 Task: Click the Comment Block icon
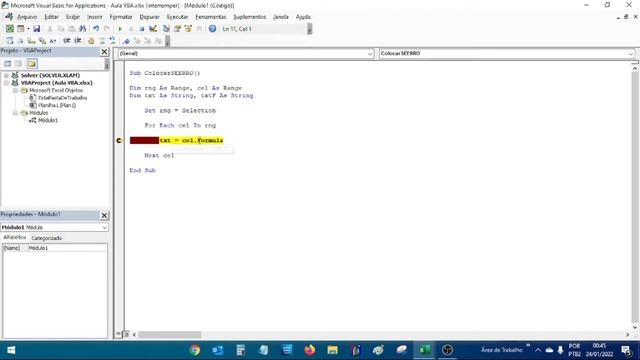(x=102, y=41)
